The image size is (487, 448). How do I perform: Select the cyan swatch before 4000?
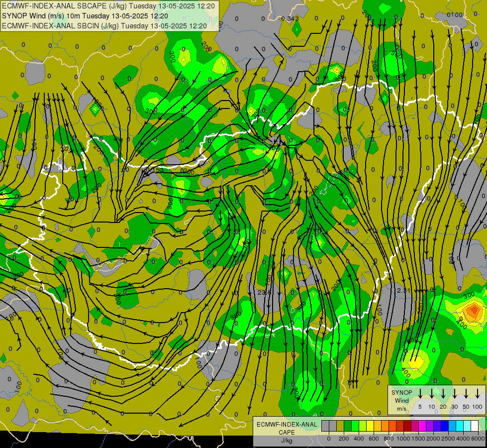pyautogui.click(x=460, y=426)
